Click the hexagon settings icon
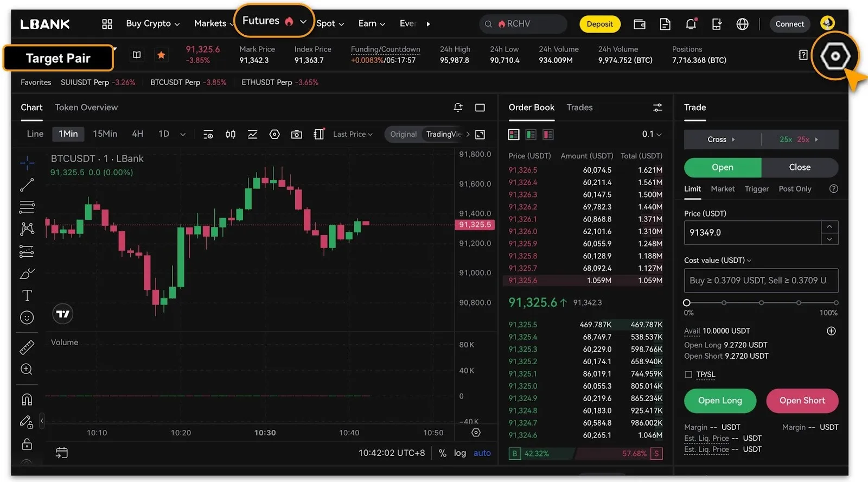868x482 pixels. click(x=834, y=56)
